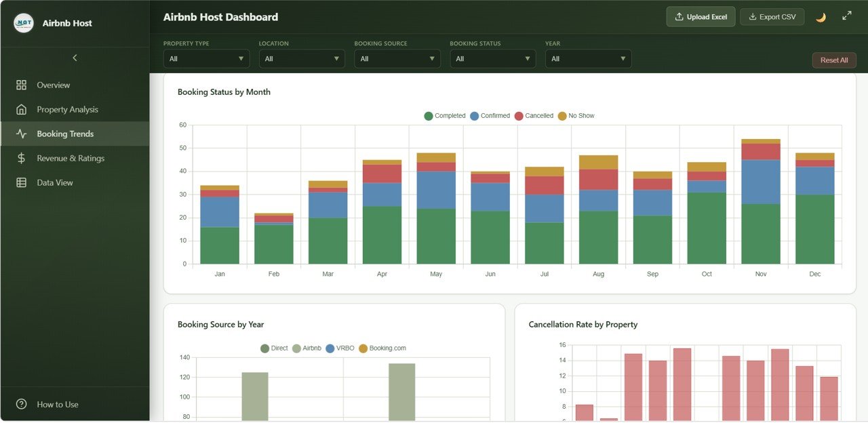Toggle the VRBO series in source legend

point(340,348)
